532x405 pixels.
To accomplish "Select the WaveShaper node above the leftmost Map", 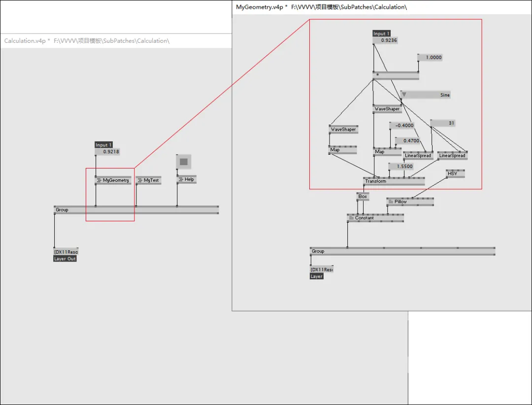I will 343,130.
